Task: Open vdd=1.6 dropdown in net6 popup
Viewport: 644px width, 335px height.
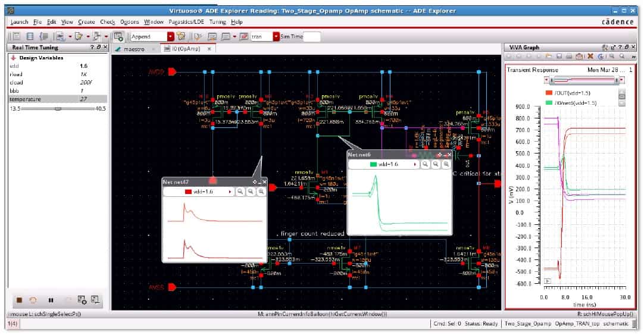Action: pyautogui.click(x=415, y=164)
